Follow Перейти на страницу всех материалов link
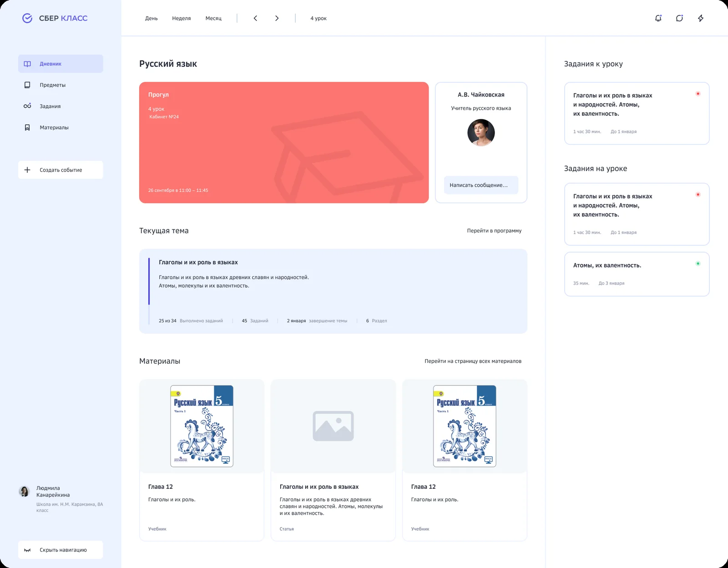This screenshot has height=568, width=728. click(473, 361)
